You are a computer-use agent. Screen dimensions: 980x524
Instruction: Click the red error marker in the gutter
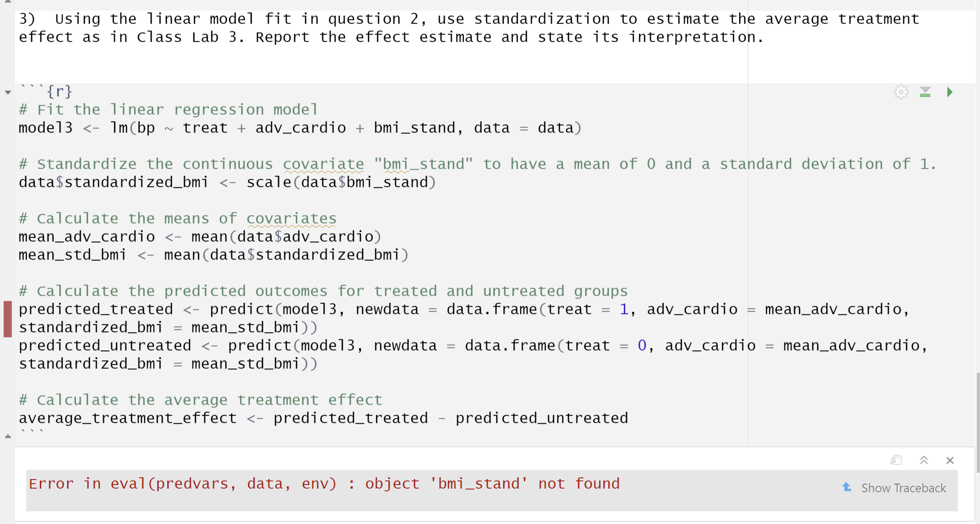(x=8, y=319)
